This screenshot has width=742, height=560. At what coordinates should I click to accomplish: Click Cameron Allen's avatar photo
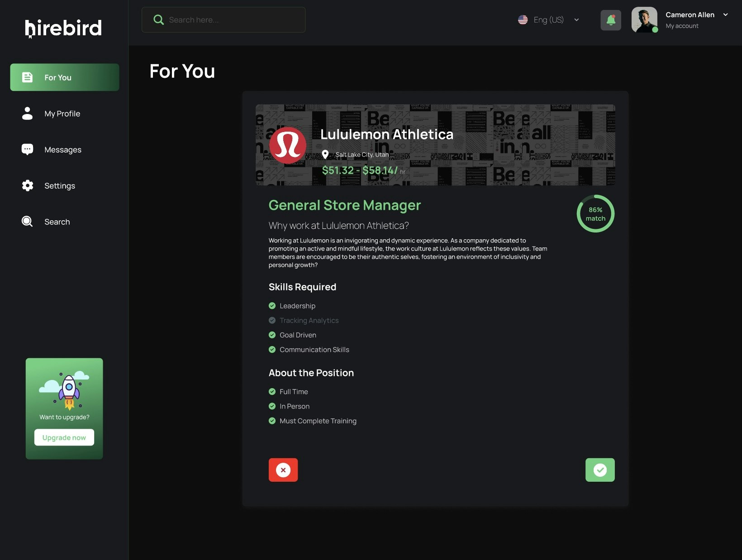644,19
